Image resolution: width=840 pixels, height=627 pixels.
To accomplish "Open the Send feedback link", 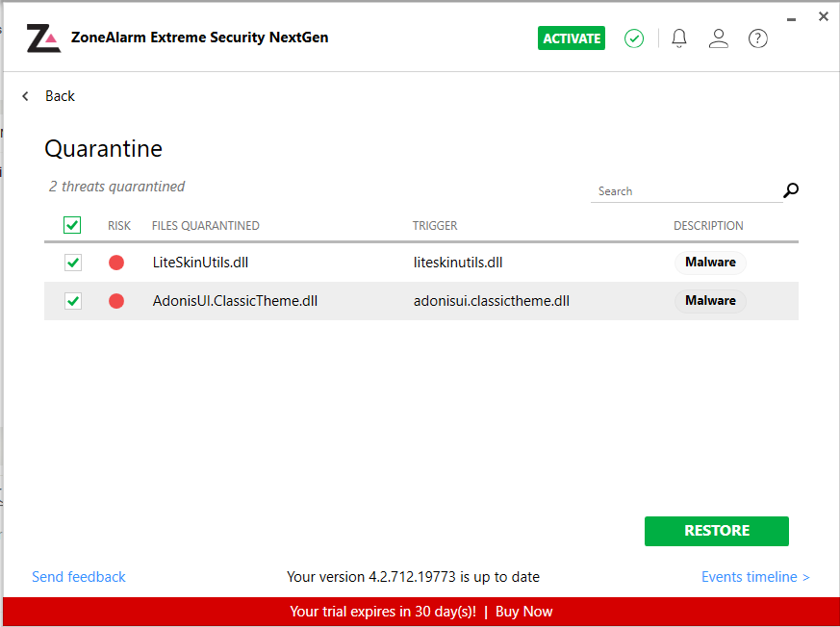I will (x=79, y=577).
